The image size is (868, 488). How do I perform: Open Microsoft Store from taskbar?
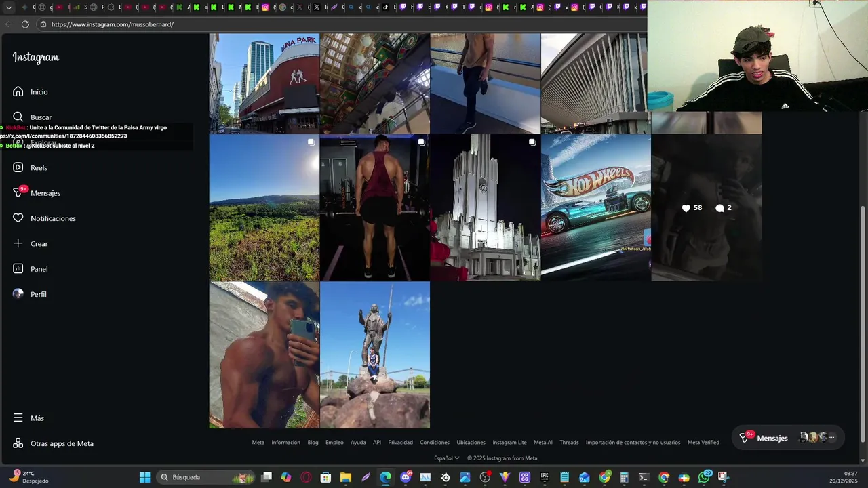pyautogui.click(x=325, y=477)
